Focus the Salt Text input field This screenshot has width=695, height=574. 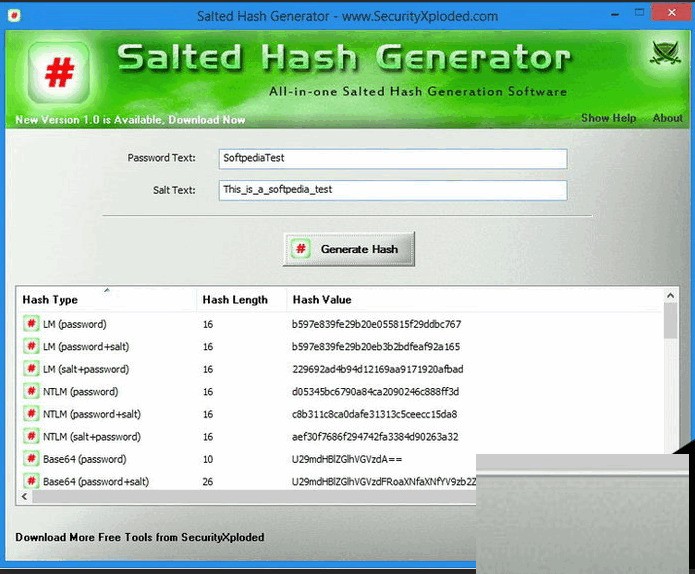click(393, 190)
